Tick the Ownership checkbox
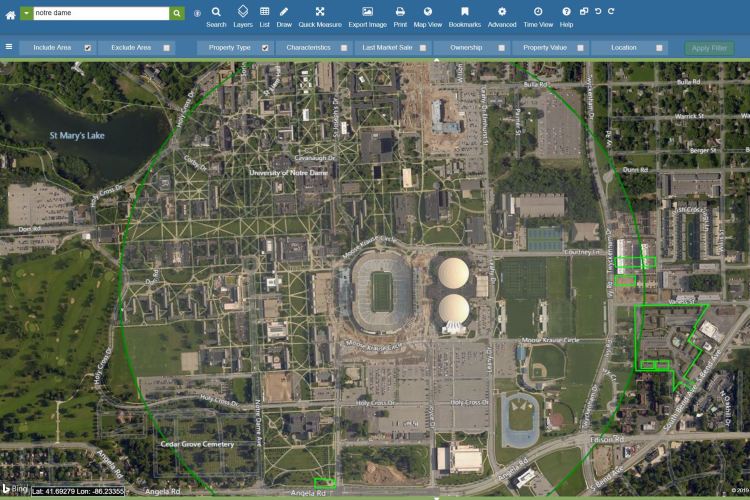The width and height of the screenshot is (750, 500). point(501,48)
